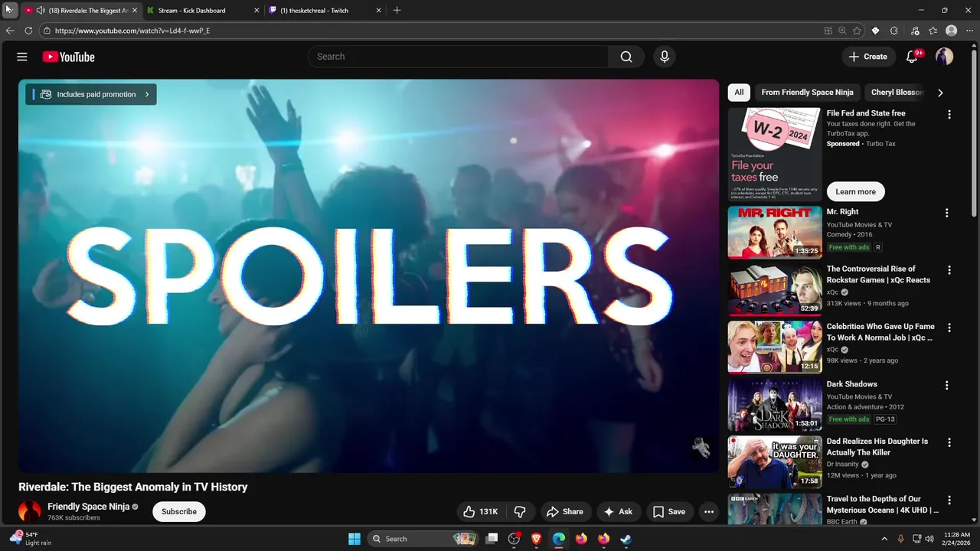
Task: Open Task View on taskbar
Action: (492, 539)
